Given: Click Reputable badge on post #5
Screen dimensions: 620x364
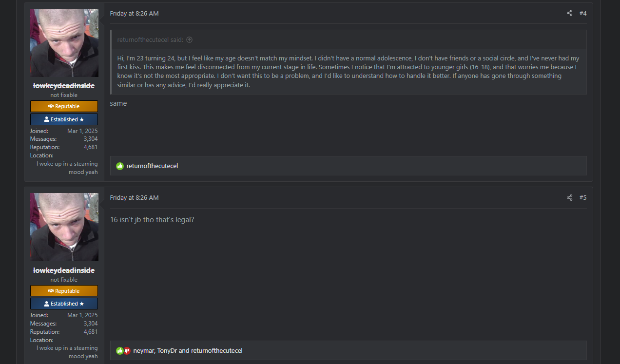Looking at the screenshot, I should coord(64,291).
